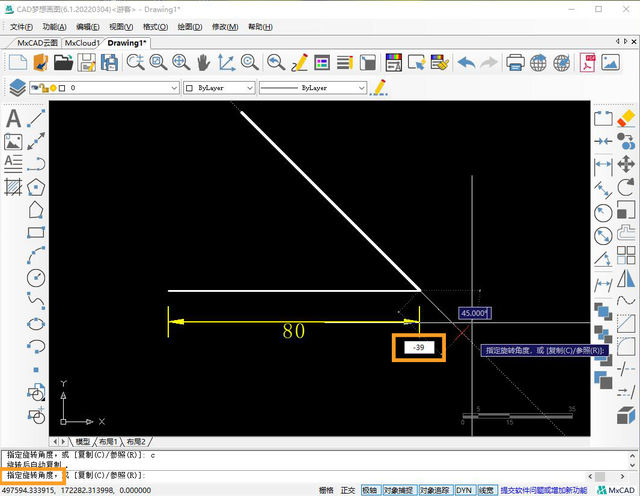This screenshot has height=496, width=640.
Task: Click the redo arrow icon
Action: click(x=489, y=63)
